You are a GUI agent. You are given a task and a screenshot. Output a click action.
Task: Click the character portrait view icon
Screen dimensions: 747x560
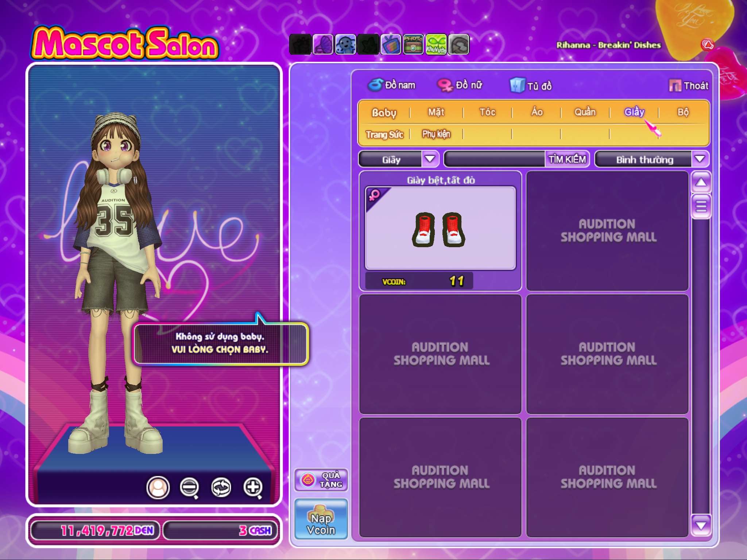(x=158, y=487)
